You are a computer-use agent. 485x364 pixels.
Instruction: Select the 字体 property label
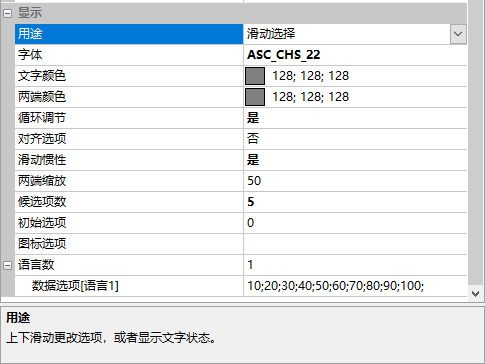point(30,55)
